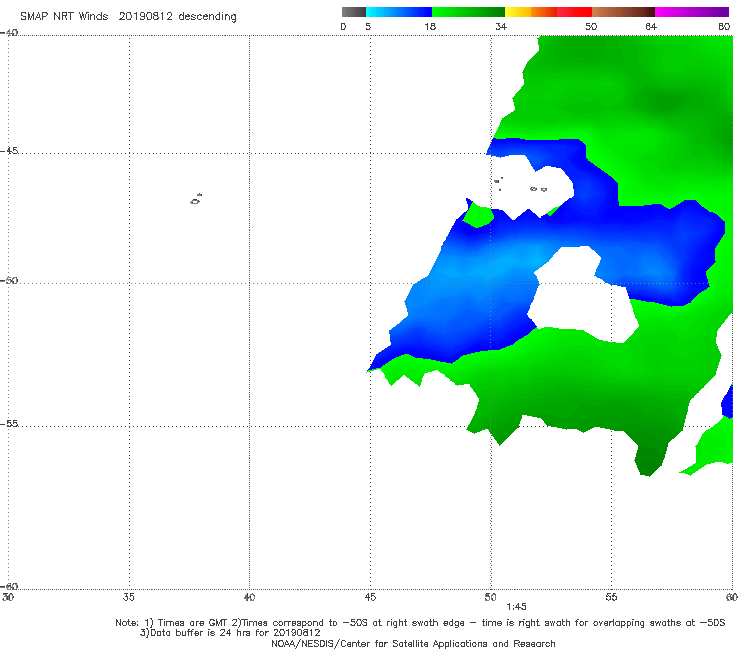This screenshot has height=650, width=740.
Task: Click the small green wind patch near 50E 47S
Action: click(x=478, y=215)
